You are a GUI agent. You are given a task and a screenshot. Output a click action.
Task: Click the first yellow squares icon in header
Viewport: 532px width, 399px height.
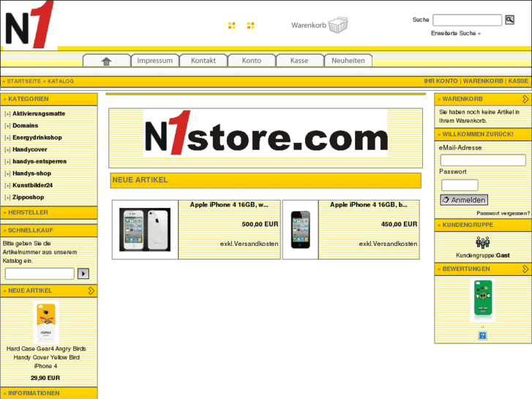point(232,26)
